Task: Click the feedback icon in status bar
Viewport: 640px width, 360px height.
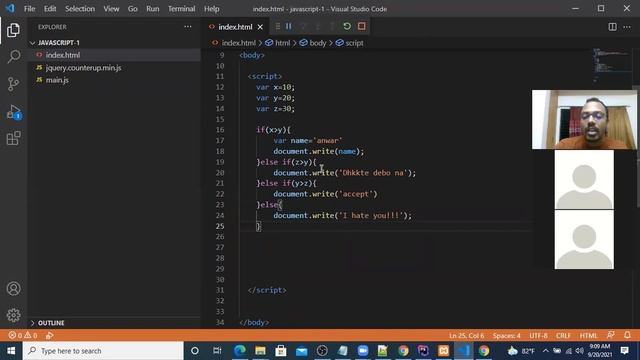Action: [611, 335]
